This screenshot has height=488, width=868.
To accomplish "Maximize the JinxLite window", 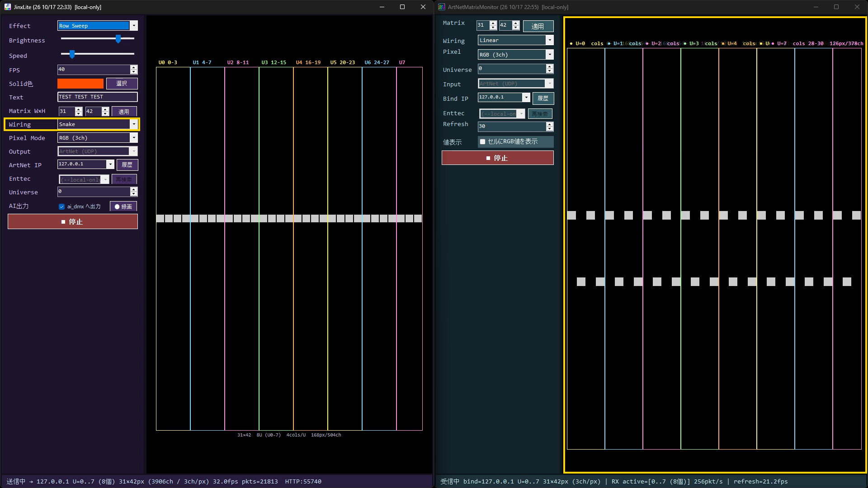I will pos(402,7).
